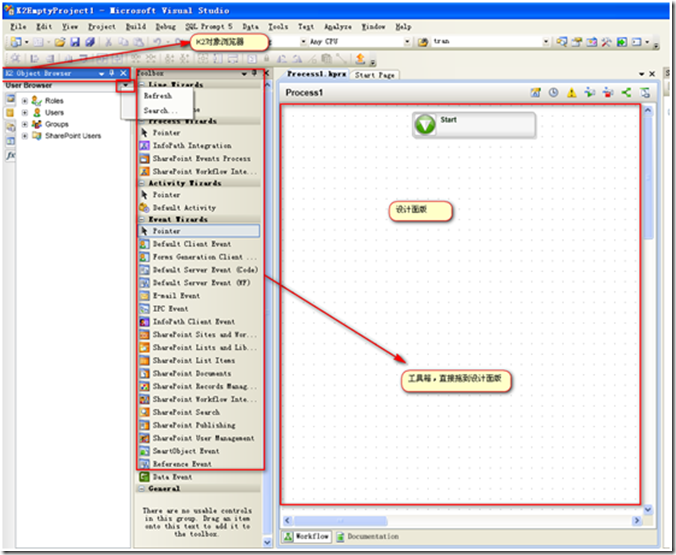676x555 pixels.
Task: Click the yellow warning icon in Process1 header
Action: pyautogui.click(x=572, y=92)
